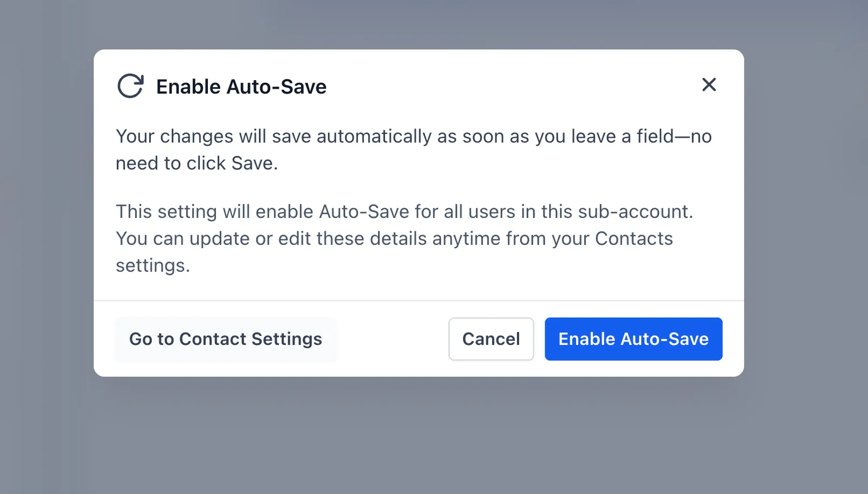Confirm enabling Auto-Save for all users
Viewport: 868px width, 494px height.
click(x=633, y=339)
